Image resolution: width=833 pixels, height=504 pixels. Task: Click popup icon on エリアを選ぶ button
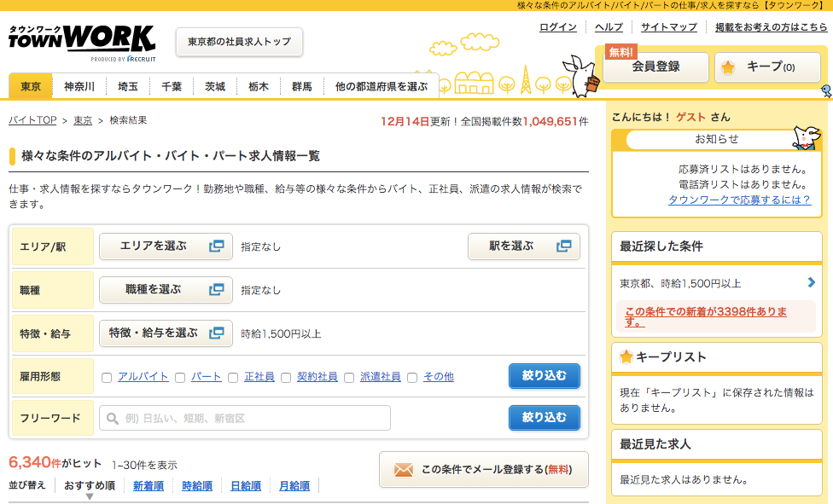(217, 246)
